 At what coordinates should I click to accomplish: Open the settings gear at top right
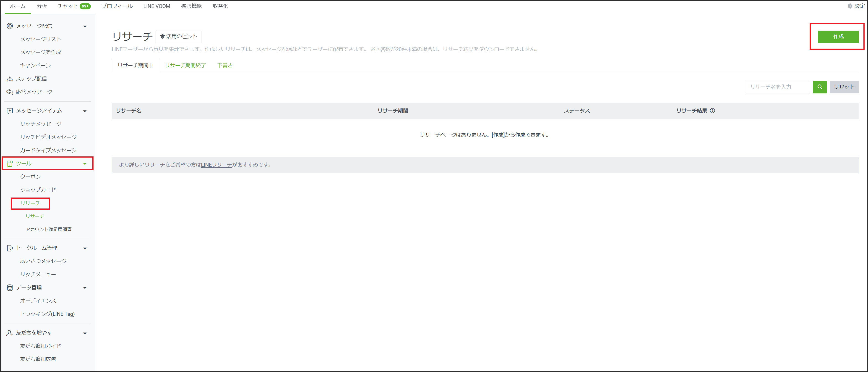pos(850,6)
